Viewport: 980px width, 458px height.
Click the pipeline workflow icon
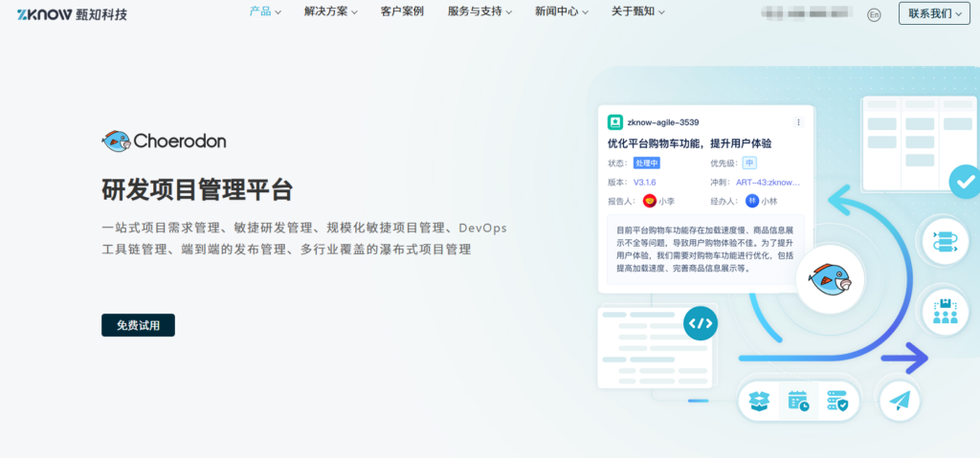945,242
